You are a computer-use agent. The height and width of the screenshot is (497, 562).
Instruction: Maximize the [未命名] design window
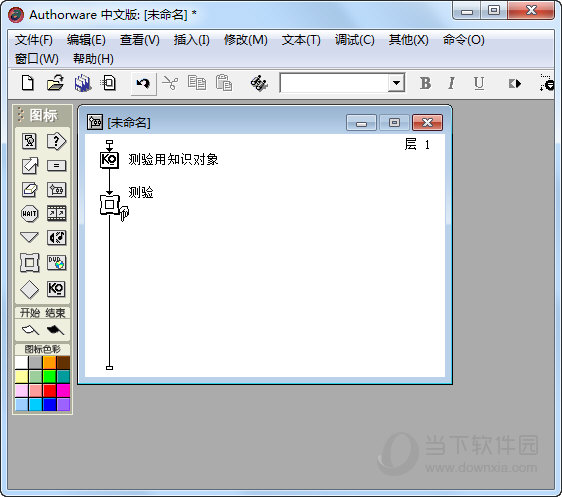pyautogui.click(x=394, y=123)
